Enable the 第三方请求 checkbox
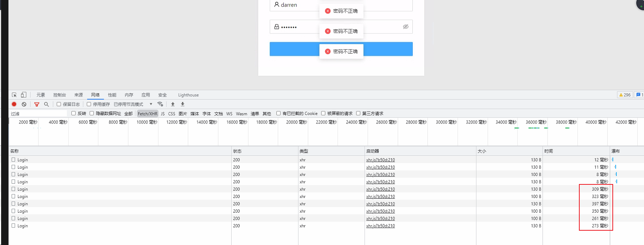 358,114
